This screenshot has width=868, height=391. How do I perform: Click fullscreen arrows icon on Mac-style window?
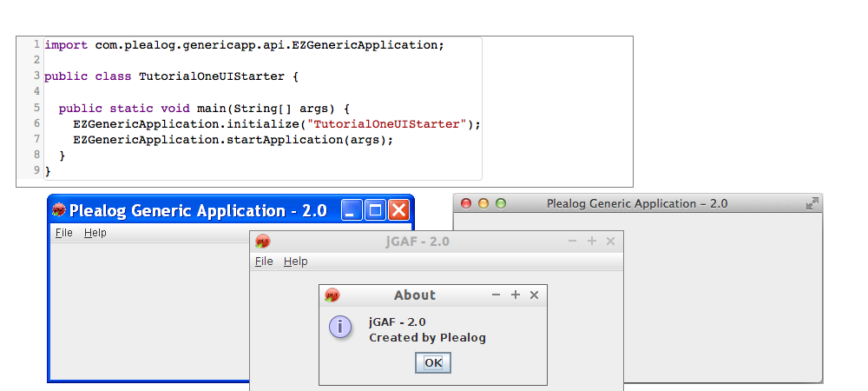click(812, 204)
